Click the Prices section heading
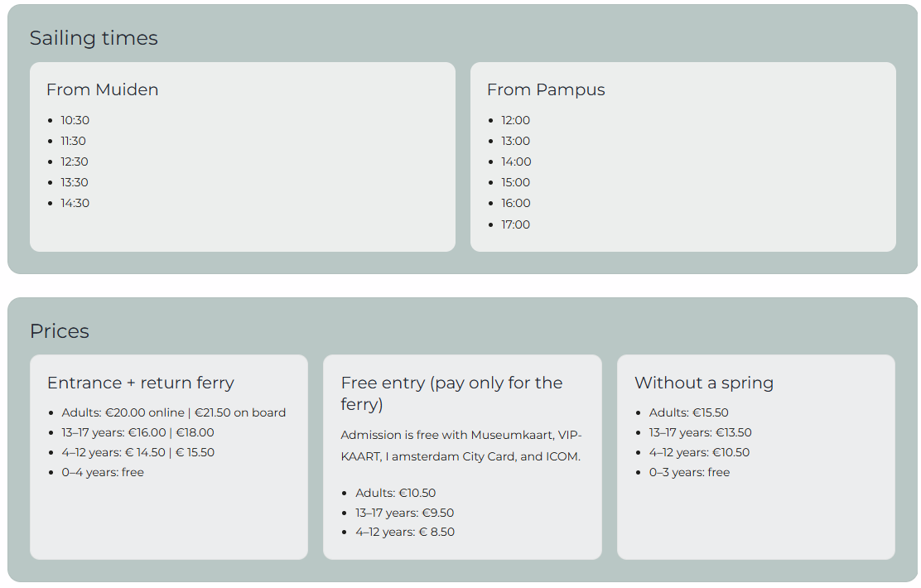Screen dimensions: 921x588 [x=60, y=331]
